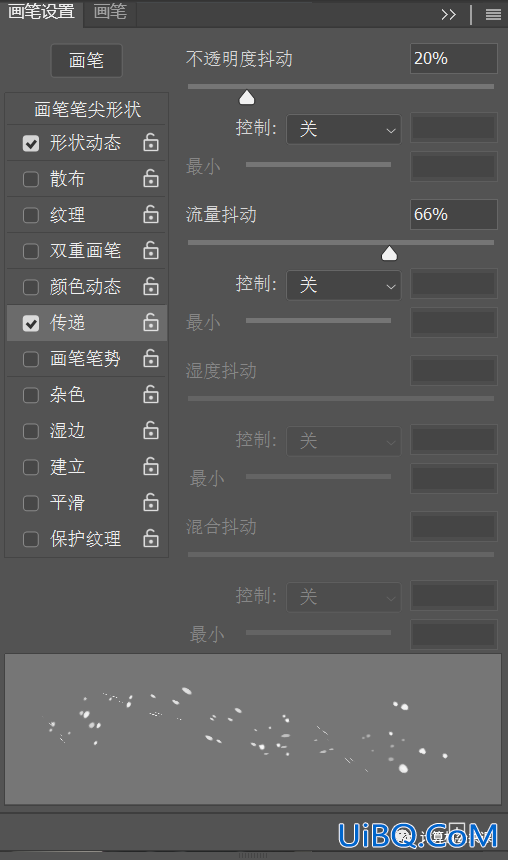Enable the 杂色 checkbox
Screen dimensions: 508x860
coord(31,395)
